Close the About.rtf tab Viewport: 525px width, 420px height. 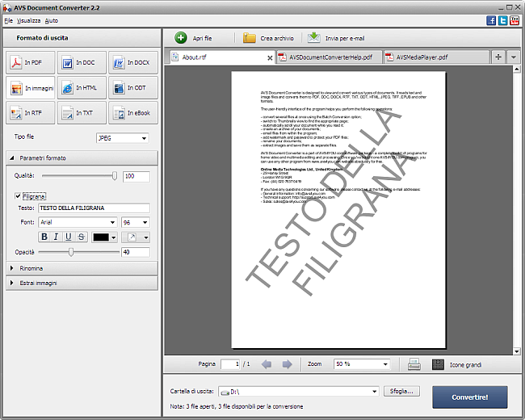pos(270,58)
